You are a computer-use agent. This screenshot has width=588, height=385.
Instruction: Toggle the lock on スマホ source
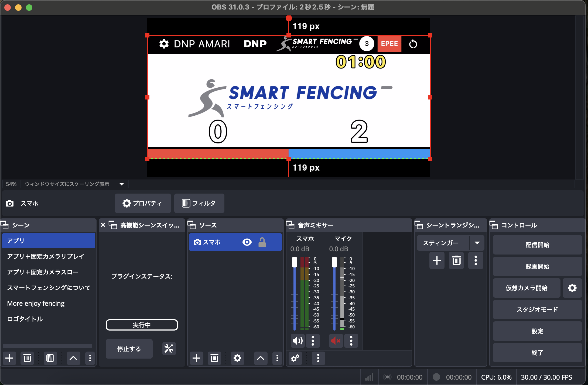pos(262,242)
